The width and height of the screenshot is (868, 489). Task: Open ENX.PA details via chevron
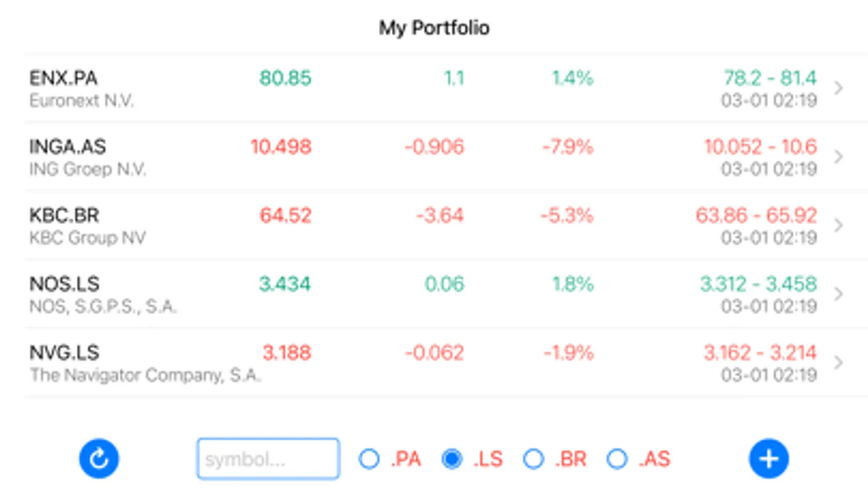pyautogui.click(x=839, y=88)
